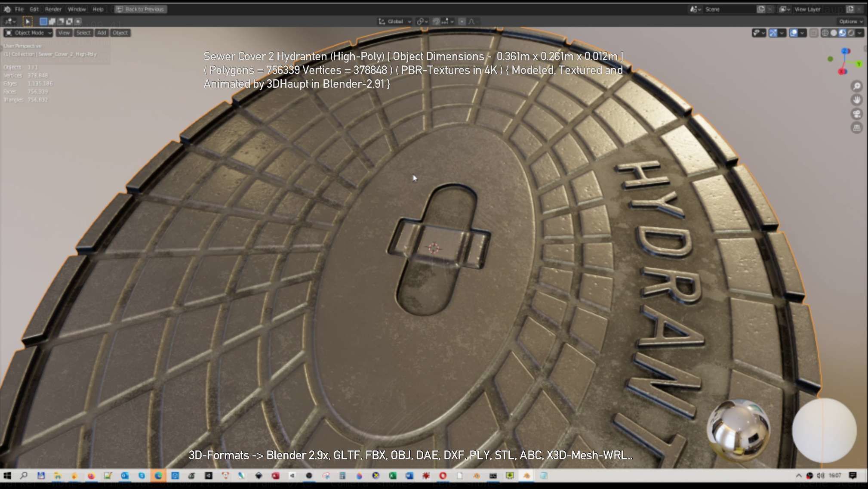Click the Scene name field
The height and width of the screenshot is (489, 868).
729,9
